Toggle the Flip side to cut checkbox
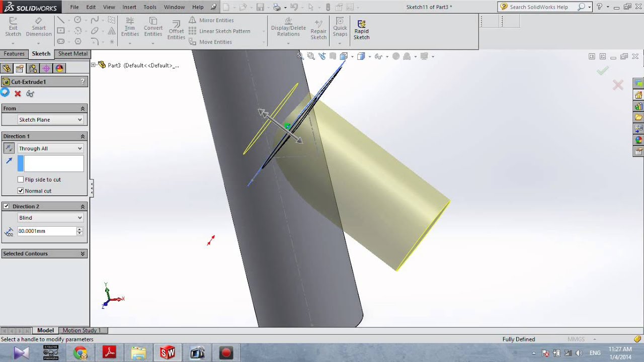644x362 pixels. coord(21,179)
